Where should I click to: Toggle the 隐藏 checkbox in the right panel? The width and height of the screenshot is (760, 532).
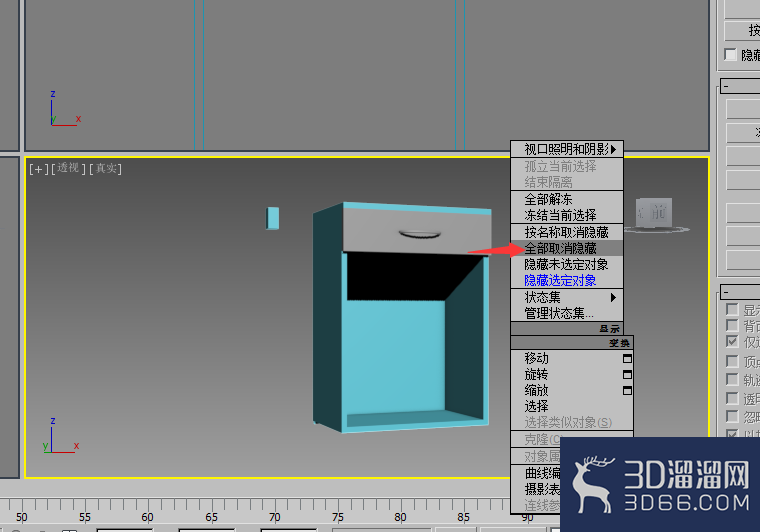click(x=730, y=54)
